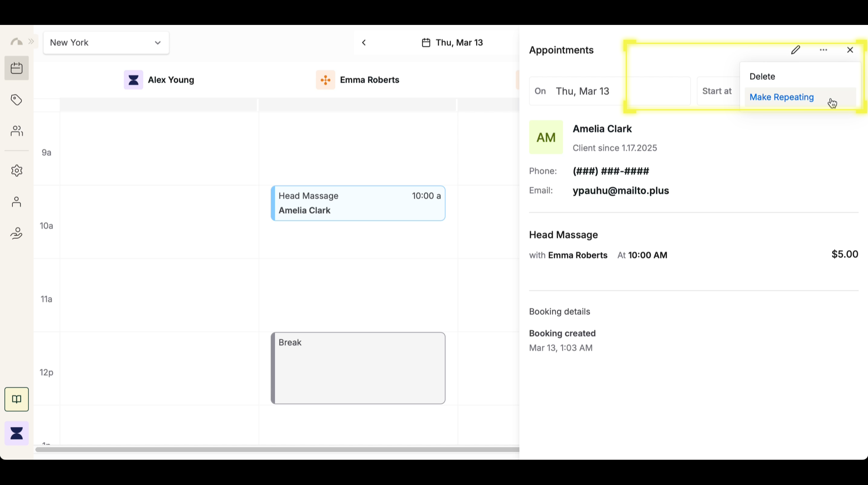Click the On Thu, Mar 13 date field

[x=582, y=91]
